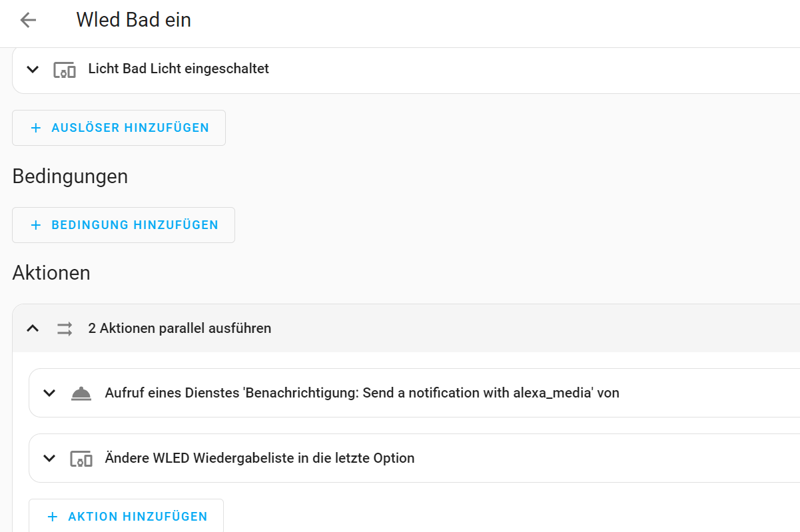Click the bell icon of notification action
Screen dimensions: 800x532
pos(81,394)
